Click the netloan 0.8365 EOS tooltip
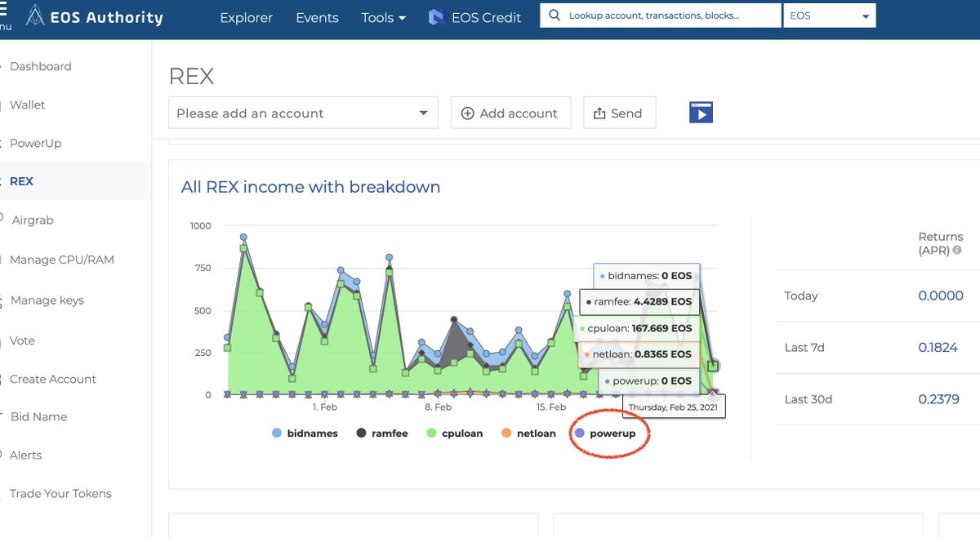Image resolution: width=980 pixels, height=538 pixels. (639, 354)
